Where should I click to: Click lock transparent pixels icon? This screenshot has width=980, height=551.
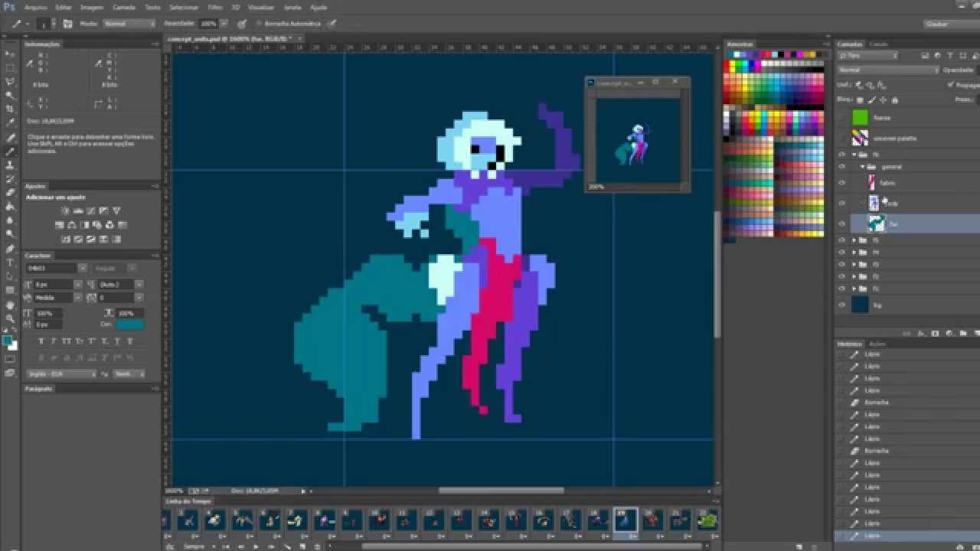pos(860,100)
